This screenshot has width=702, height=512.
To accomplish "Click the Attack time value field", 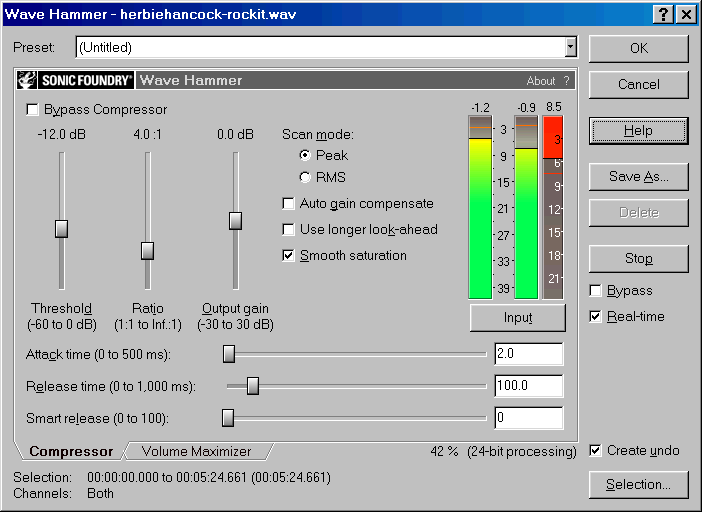I will pyautogui.click(x=529, y=354).
